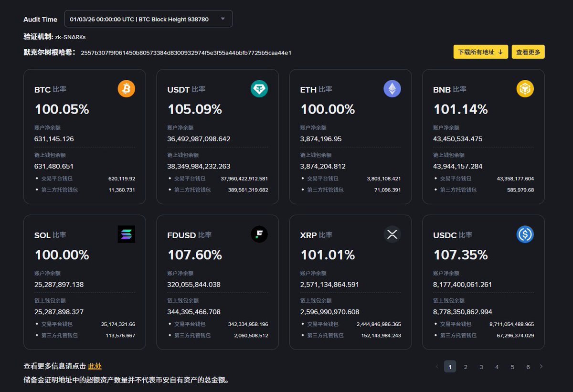Select page 4 in pagination
The width and height of the screenshot is (573, 392).
497,367
